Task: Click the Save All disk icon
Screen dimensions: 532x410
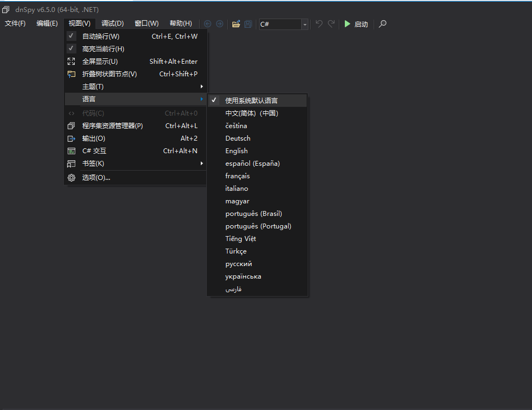Action: tap(248, 24)
